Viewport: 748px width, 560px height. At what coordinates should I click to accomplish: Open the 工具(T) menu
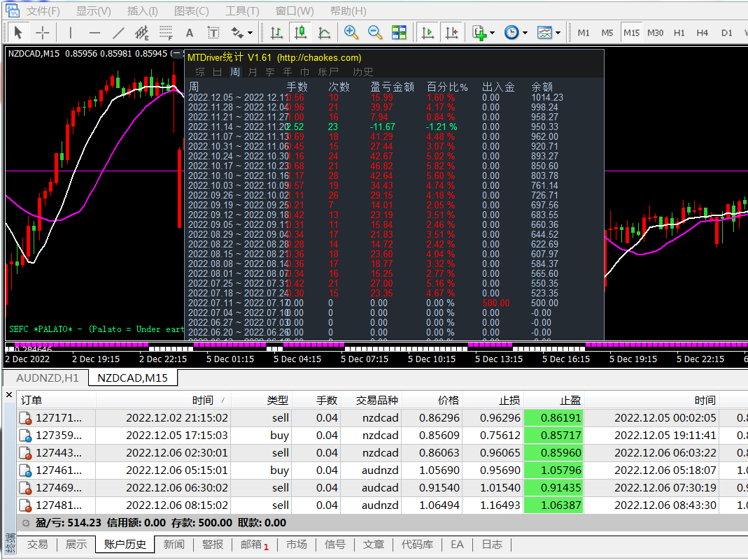242,11
